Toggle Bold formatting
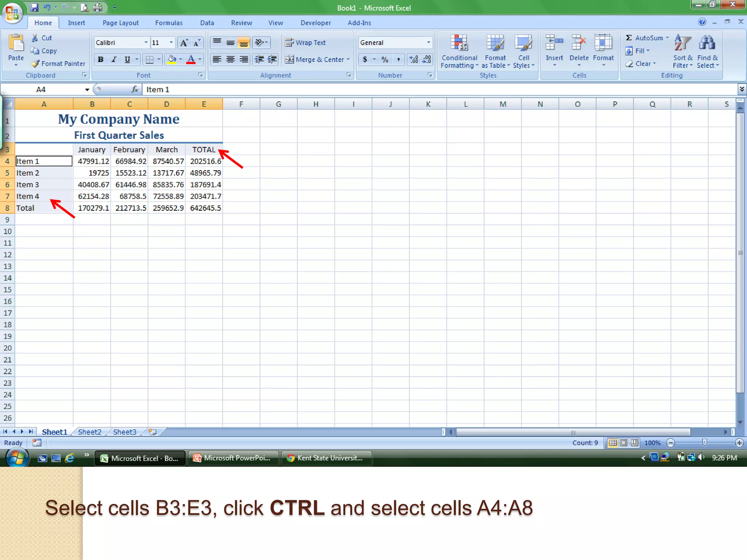Image resolution: width=747 pixels, height=560 pixels. point(101,59)
